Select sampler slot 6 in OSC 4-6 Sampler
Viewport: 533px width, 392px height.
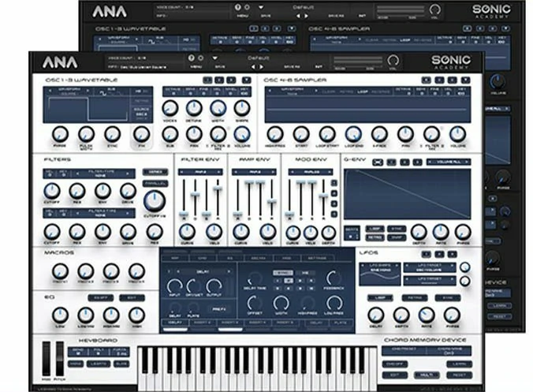pos(452,80)
